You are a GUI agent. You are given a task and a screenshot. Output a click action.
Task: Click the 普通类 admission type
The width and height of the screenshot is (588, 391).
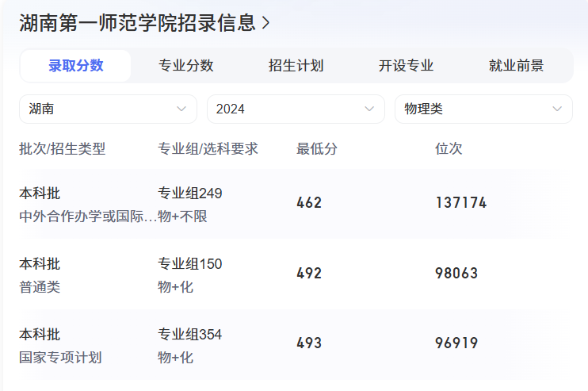pos(40,287)
